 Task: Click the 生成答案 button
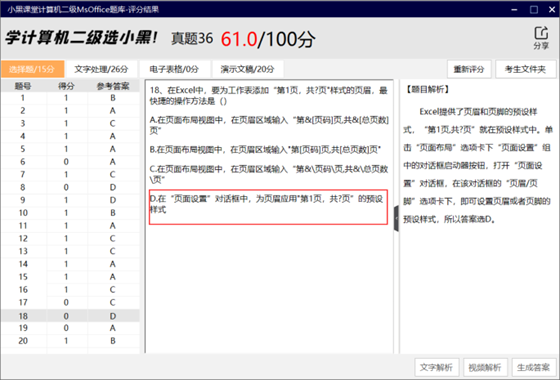click(x=534, y=368)
